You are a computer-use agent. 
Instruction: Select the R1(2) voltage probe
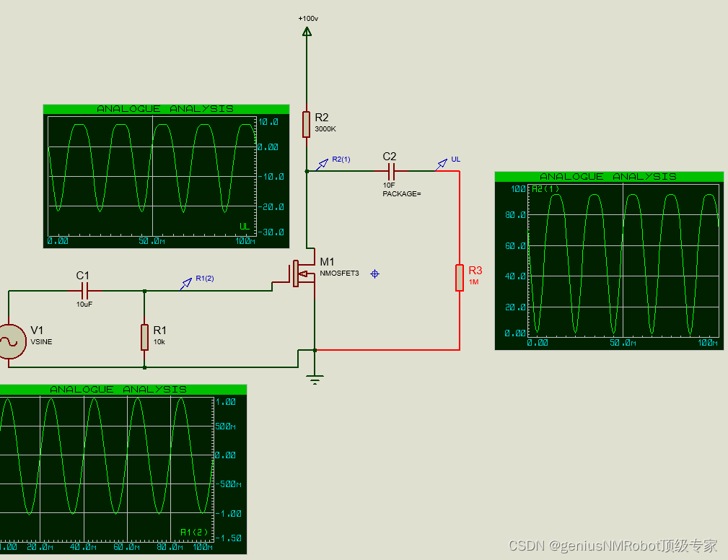[x=185, y=284]
